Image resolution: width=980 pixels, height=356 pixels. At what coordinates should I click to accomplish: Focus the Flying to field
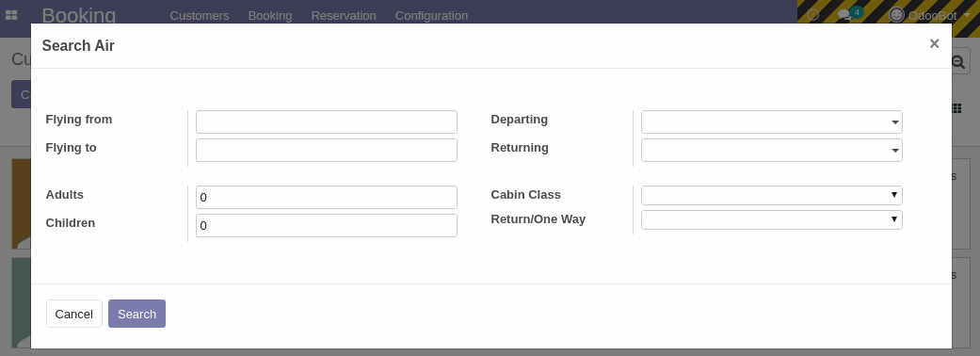(x=327, y=150)
